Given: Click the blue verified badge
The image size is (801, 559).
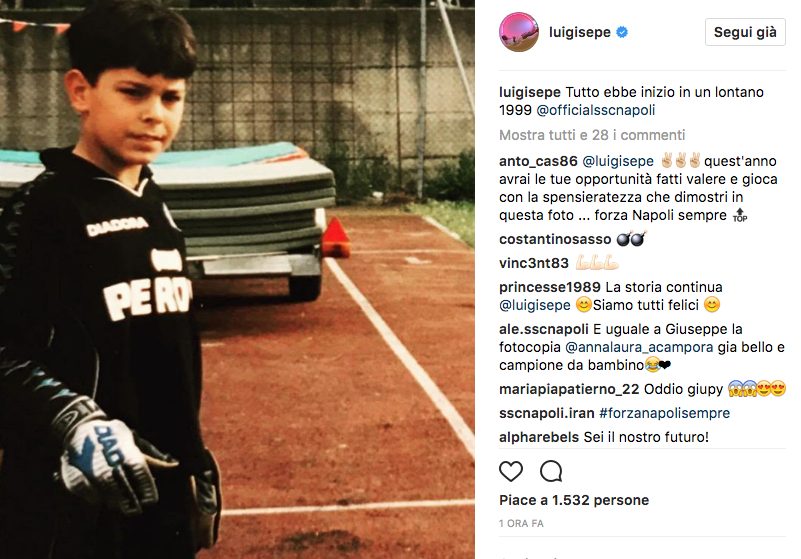Looking at the screenshot, I should point(622,32).
